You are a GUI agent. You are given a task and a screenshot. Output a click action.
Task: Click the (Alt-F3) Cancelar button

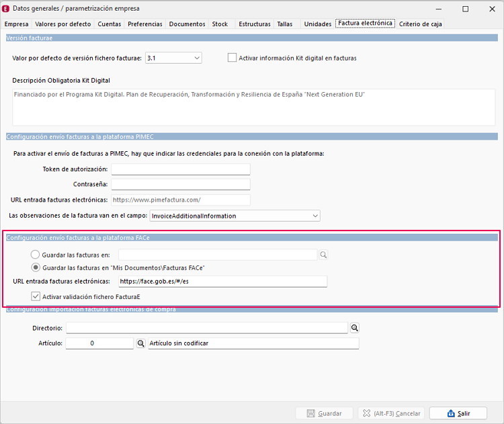click(391, 413)
